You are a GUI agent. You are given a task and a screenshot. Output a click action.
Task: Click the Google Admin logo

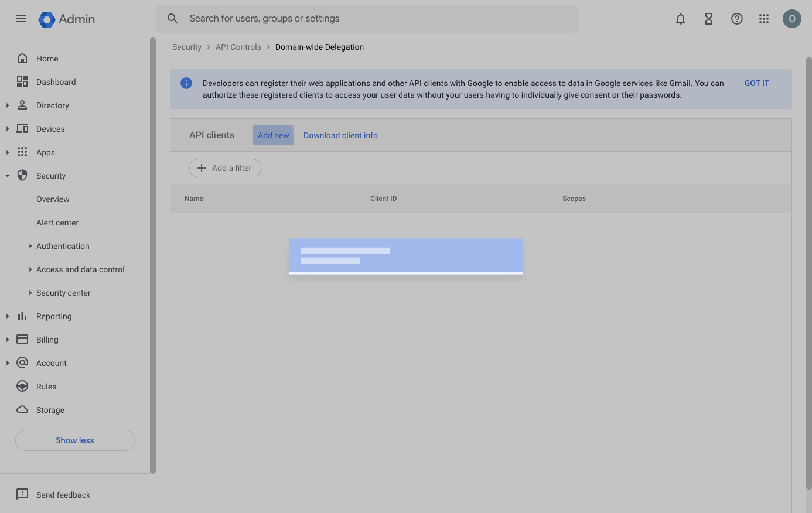[x=67, y=19]
